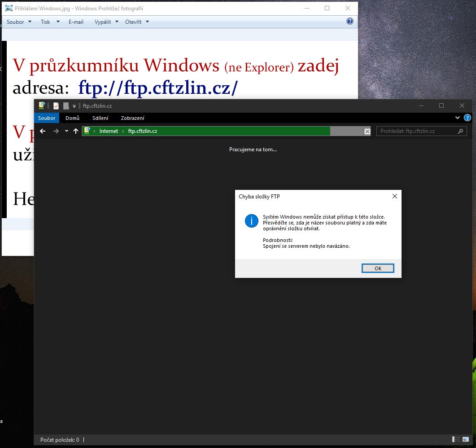Click the ftp.cftzlin.cz breadcrumb segment
Viewport: 476px width, 448px height.
pos(142,131)
